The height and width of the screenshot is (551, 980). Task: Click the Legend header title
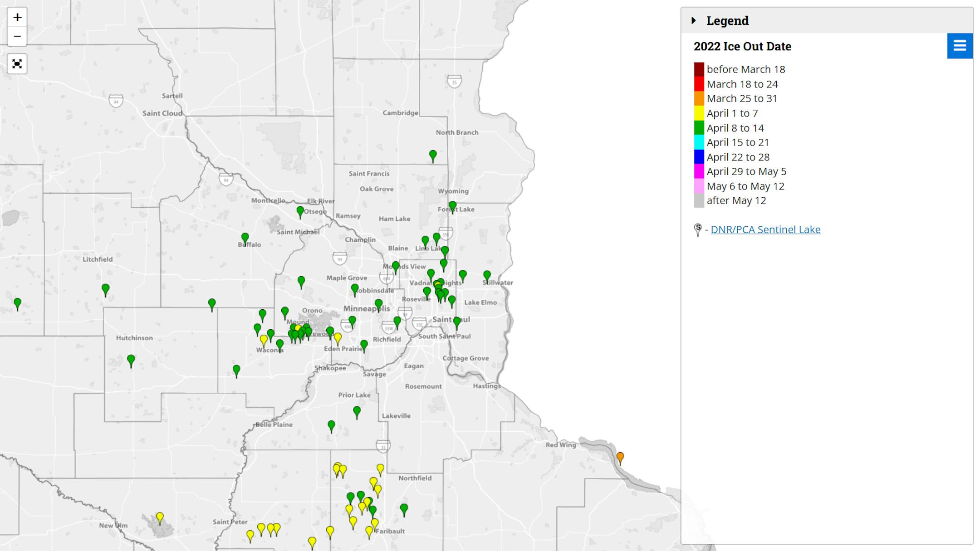(727, 20)
